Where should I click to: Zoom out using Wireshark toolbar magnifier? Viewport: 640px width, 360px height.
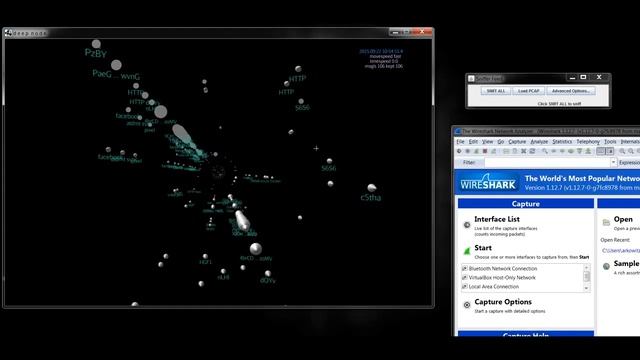[x=631, y=151]
